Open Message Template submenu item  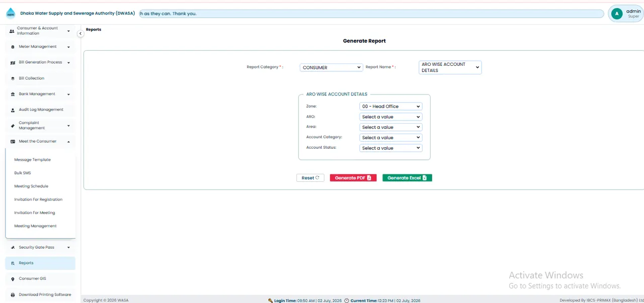click(33, 160)
